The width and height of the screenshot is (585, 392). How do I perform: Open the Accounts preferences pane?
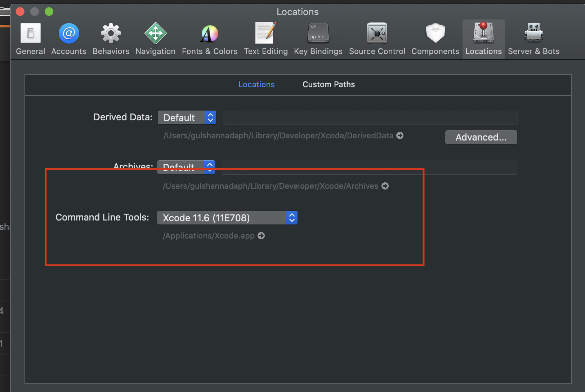(x=69, y=39)
